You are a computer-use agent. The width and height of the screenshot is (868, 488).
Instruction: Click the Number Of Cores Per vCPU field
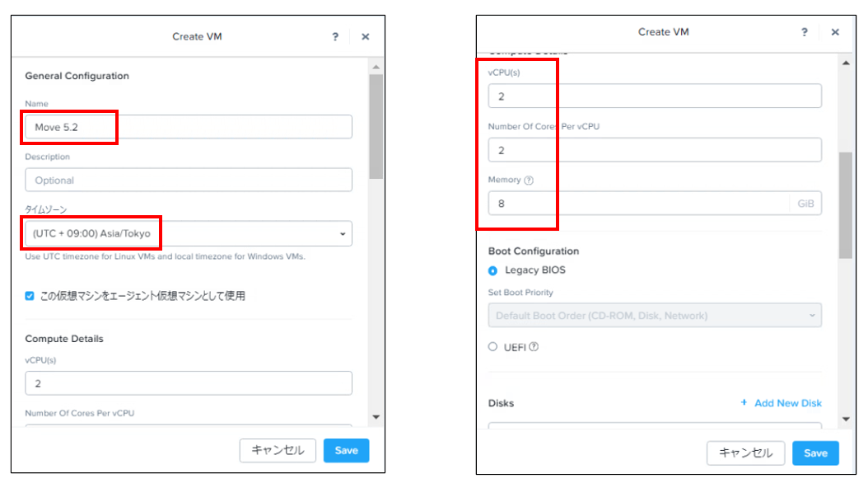click(x=655, y=150)
